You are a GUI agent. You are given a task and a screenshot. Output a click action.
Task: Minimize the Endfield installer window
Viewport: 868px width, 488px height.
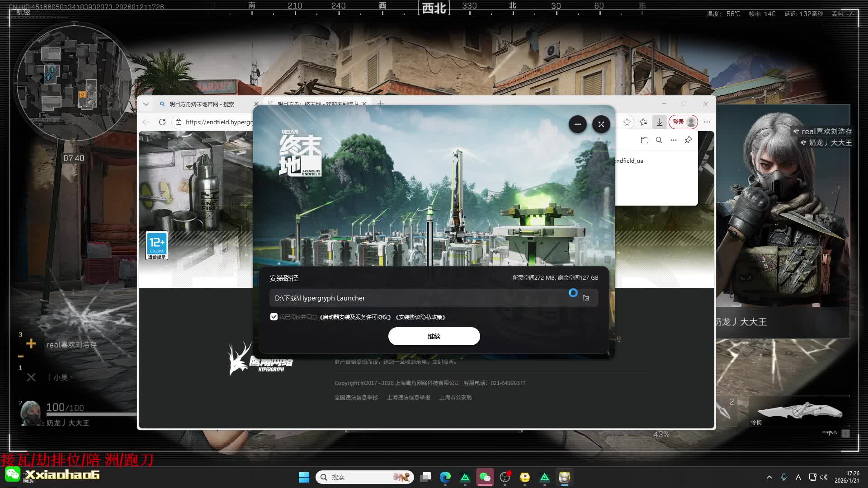click(x=577, y=124)
